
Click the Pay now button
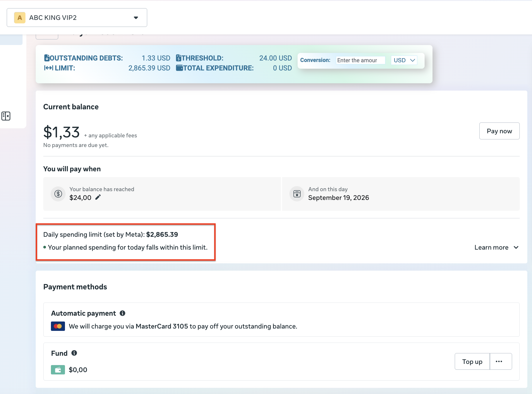[x=499, y=131]
